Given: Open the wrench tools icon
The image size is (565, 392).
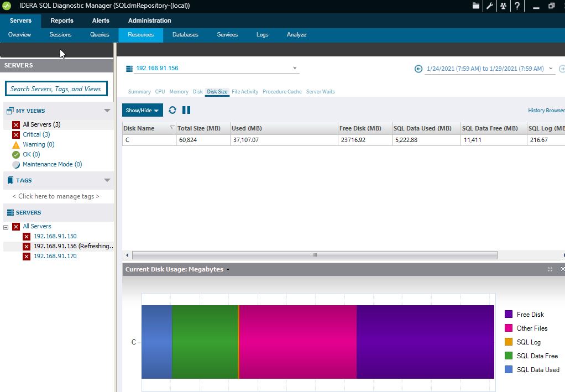Looking at the screenshot, I should click(489, 6).
